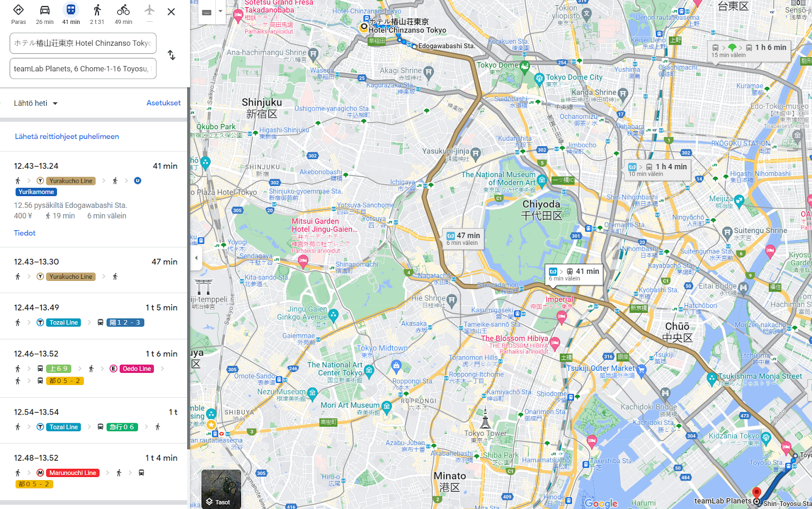812x509 pixels.
Task: Select the 12.54–13.54 route option
Action: (x=94, y=421)
